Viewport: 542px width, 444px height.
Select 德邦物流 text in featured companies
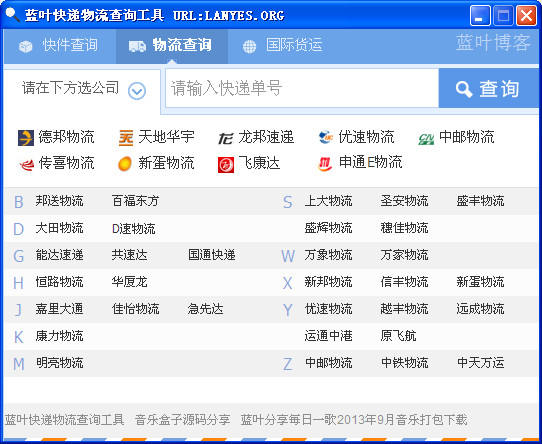point(66,137)
